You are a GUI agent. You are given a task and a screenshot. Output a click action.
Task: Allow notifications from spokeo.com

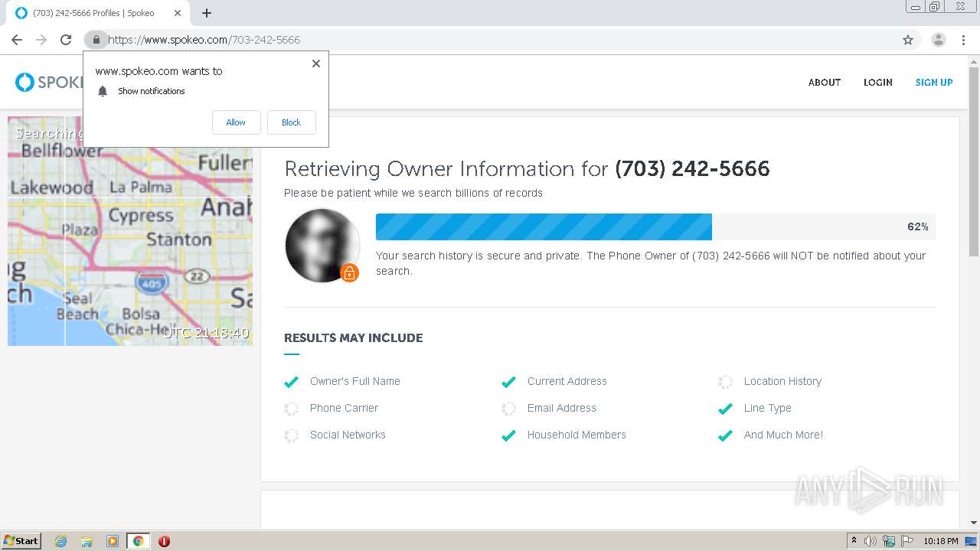tap(236, 122)
